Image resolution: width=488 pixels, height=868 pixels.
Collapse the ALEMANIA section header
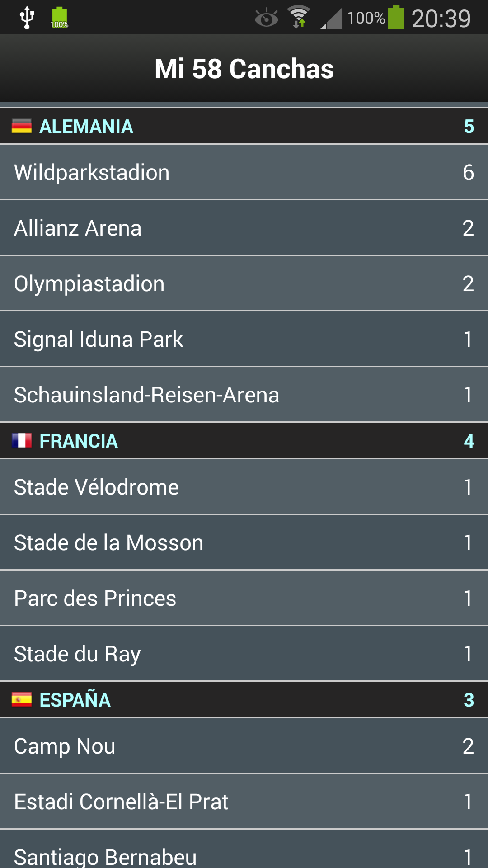click(244, 126)
